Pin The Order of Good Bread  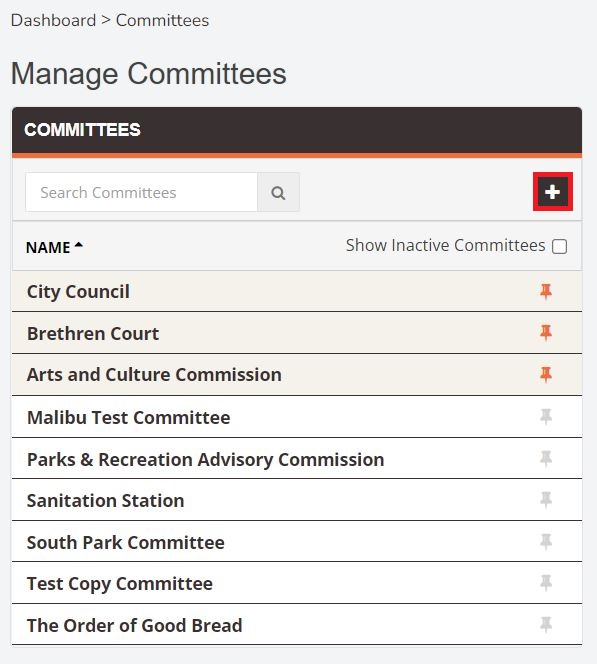546,625
